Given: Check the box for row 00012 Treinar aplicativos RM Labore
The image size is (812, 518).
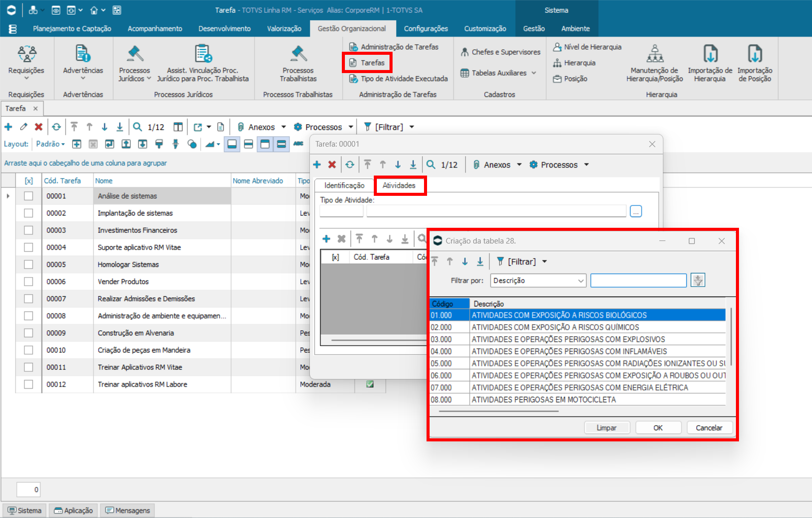Looking at the screenshot, I should [28, 384].
